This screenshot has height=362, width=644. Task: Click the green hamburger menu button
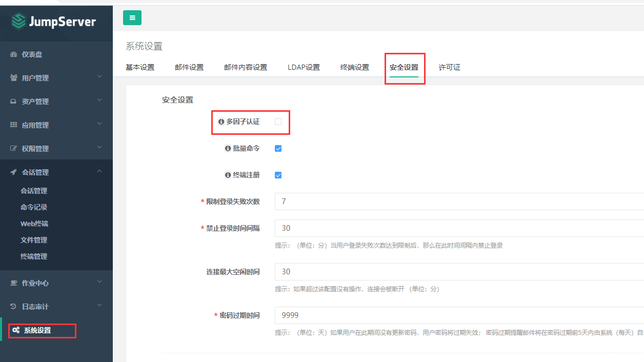pyautogui.click(x=132, y=17)
